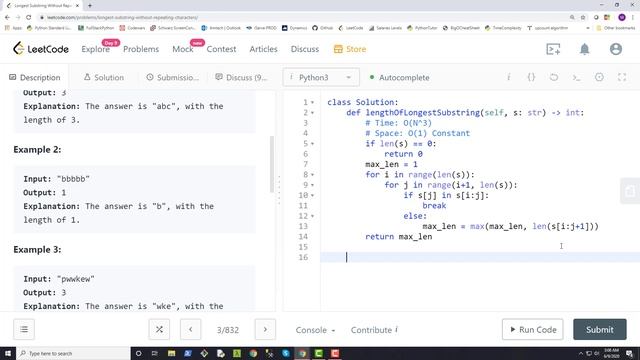Switch to the Solution tab
The width and height of the screenshot is (640, 360).
[104, 77]
